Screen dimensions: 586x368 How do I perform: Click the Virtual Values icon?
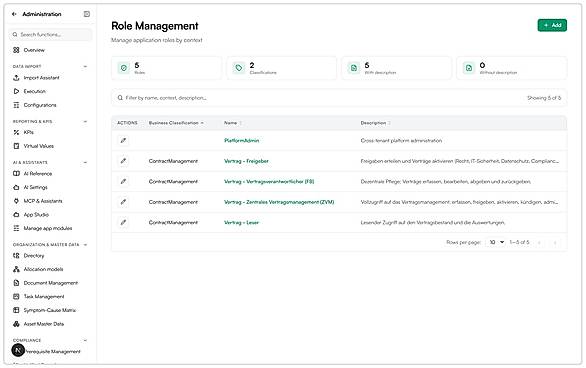16,146
